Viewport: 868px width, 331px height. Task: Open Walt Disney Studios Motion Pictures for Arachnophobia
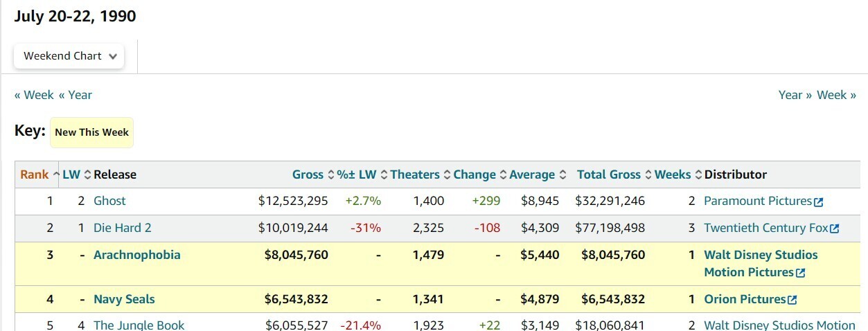click(761, 263)
